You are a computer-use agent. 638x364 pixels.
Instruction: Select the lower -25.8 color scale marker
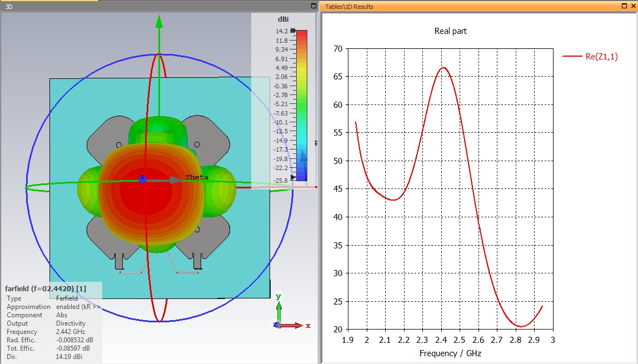[293, 177]
